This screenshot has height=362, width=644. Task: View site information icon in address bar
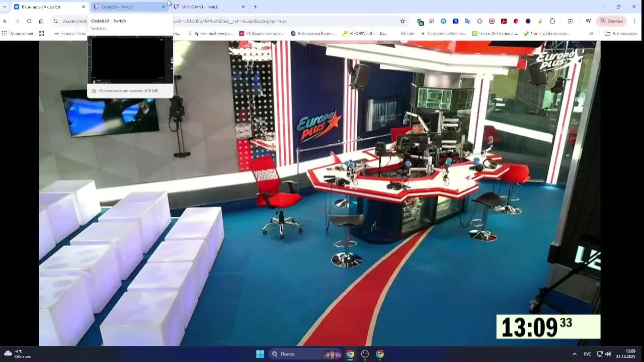[x=56, y=21]
